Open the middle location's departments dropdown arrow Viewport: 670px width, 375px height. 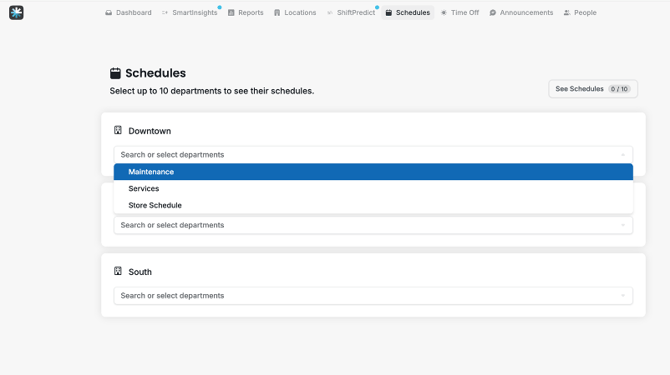(x=623, y=225)
